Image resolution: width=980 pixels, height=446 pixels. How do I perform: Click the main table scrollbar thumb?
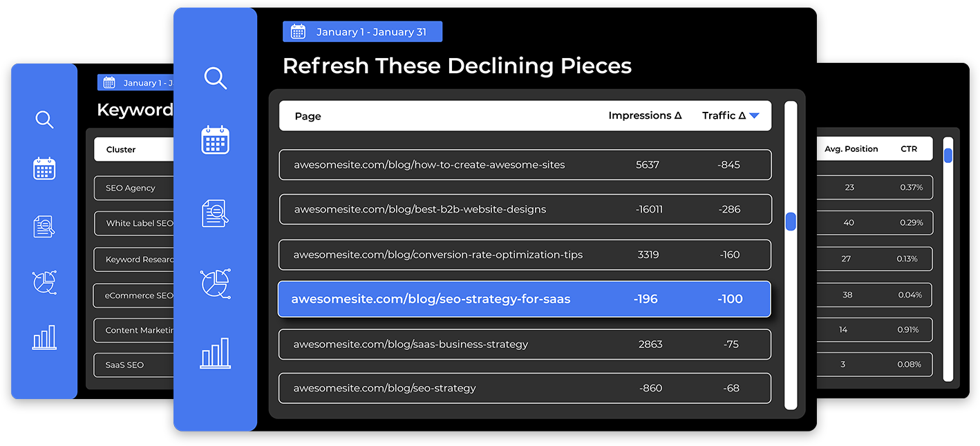(x=791, y=222)
